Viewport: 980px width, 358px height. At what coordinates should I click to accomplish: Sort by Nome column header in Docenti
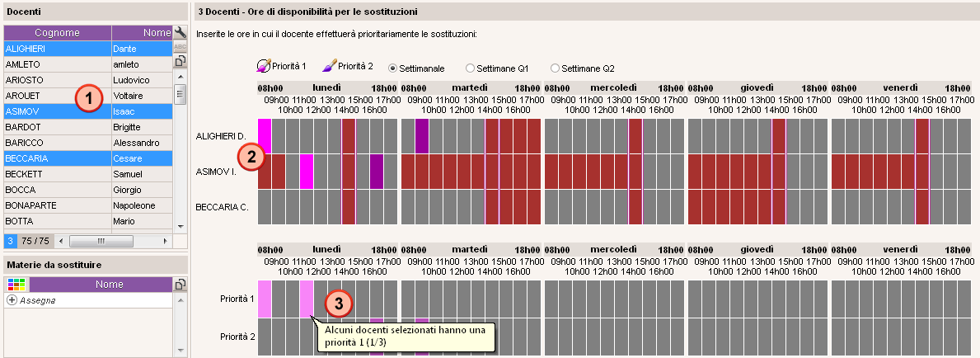pyautogui.click(x=142, y=33)
